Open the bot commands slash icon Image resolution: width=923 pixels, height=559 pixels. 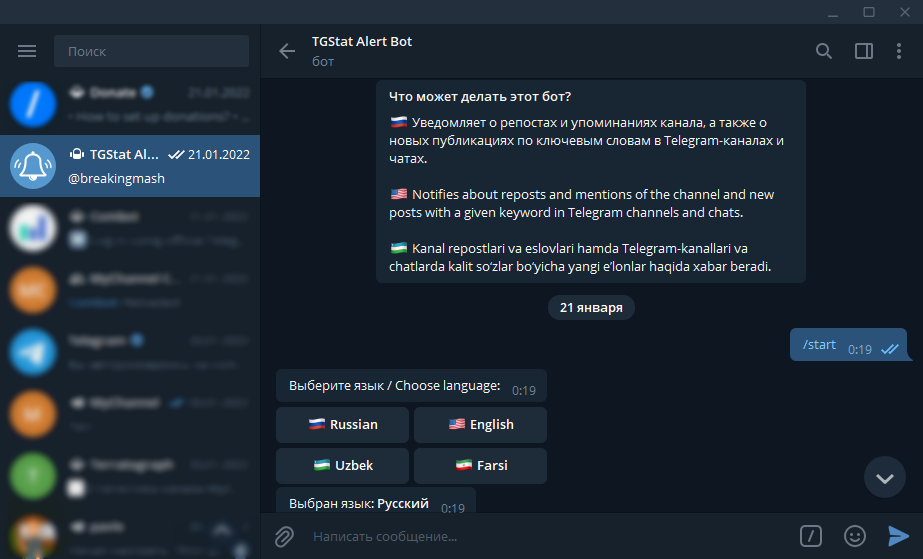(812, 537)
